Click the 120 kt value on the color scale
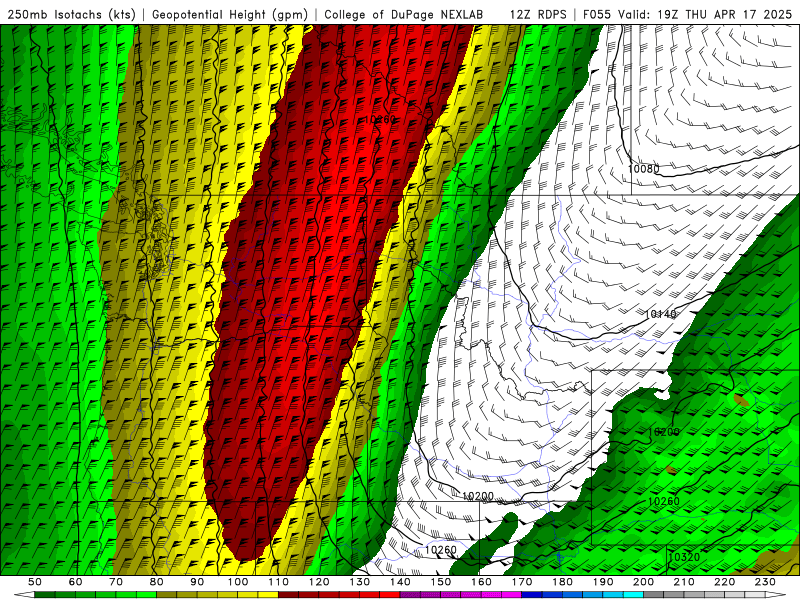The height and width of the screenshot is (600, 800). pyautogui.click(x=319, y=582)
